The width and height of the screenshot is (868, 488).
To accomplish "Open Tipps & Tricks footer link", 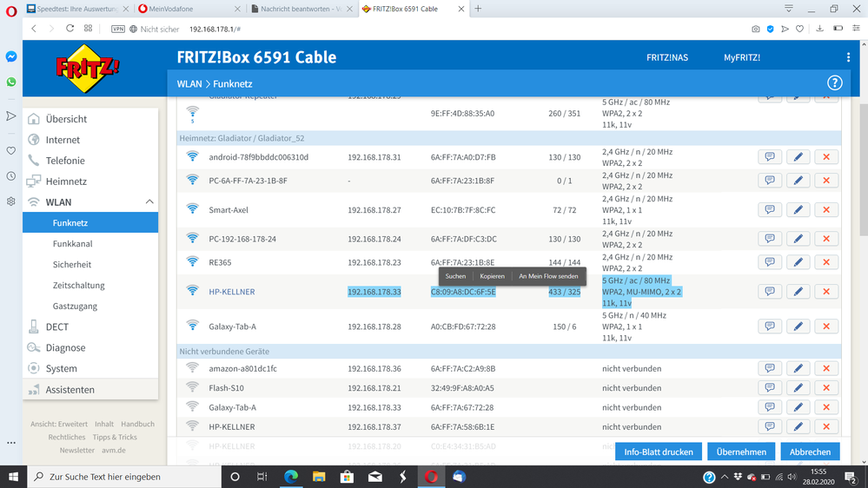I will [x=115, y=437].
